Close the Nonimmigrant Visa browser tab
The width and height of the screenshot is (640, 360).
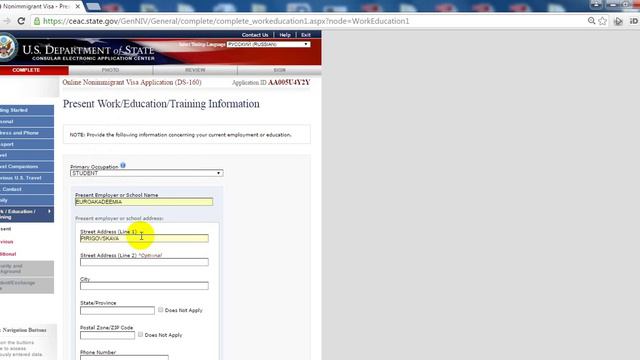tap(78, 7)
